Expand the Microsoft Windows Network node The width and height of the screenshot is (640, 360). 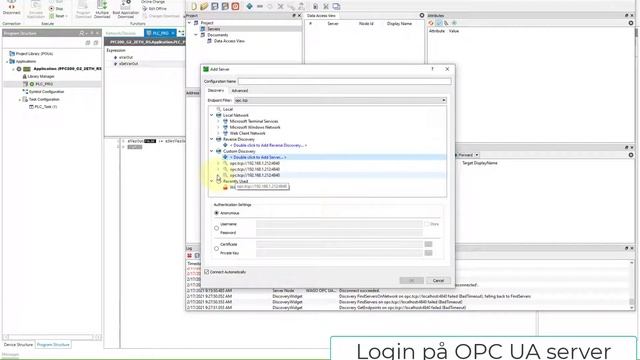218,127
